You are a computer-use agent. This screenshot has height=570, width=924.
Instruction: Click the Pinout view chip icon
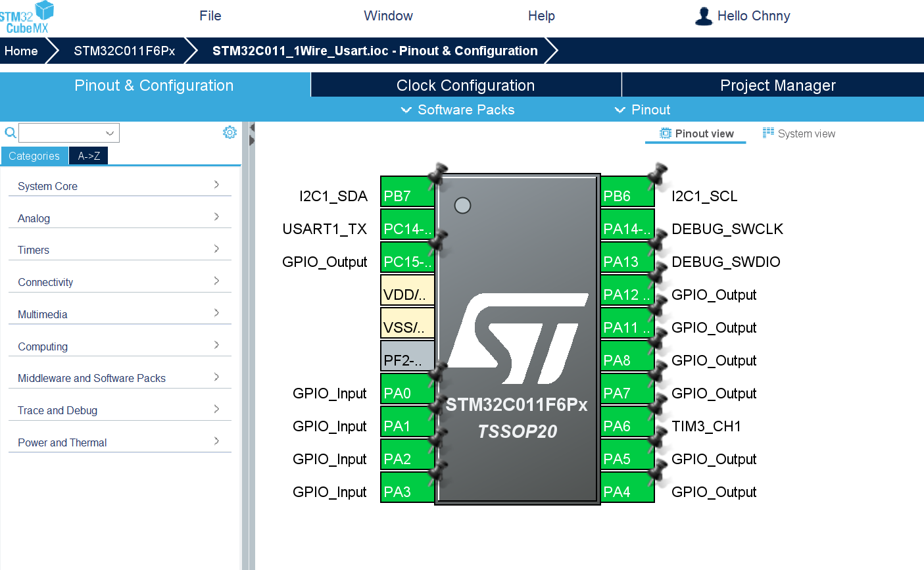666,133
